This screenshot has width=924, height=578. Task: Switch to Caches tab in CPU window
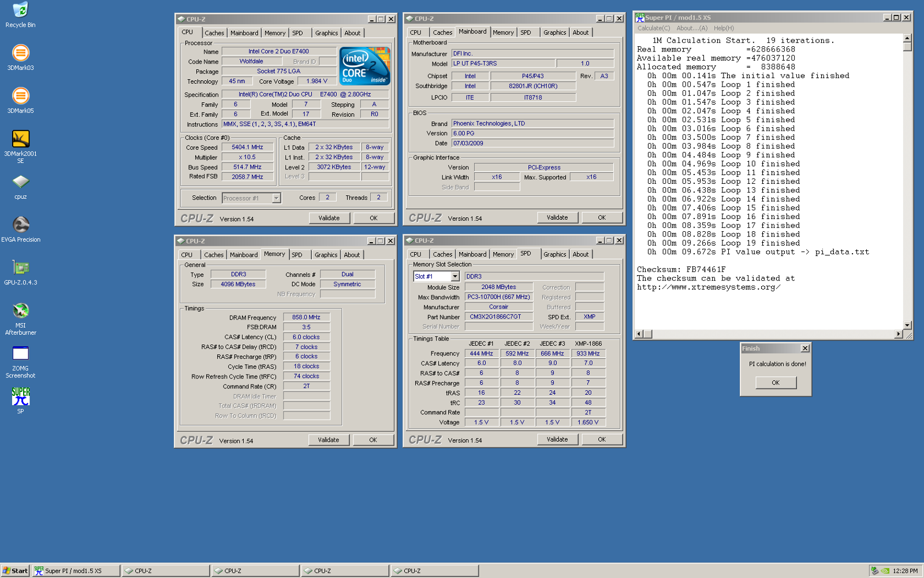(x=214, y=33)
